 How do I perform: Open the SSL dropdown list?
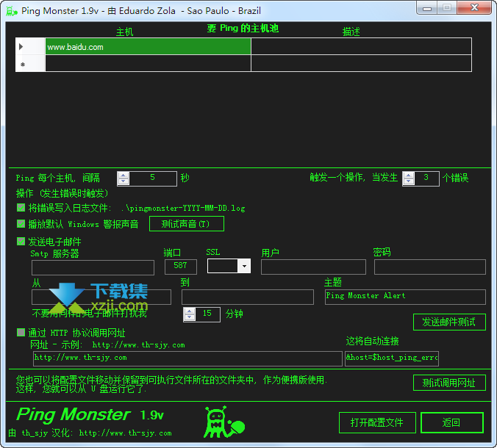(244, 266)
